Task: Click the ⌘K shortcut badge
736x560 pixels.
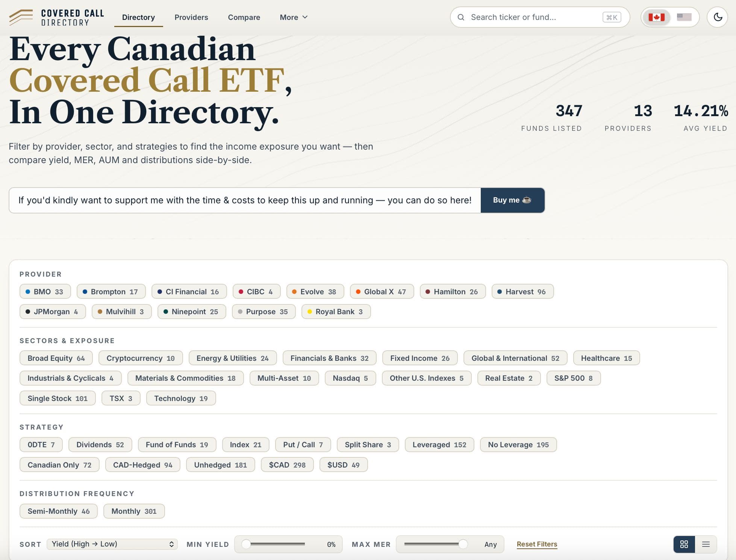Action: tap(612, 17)
